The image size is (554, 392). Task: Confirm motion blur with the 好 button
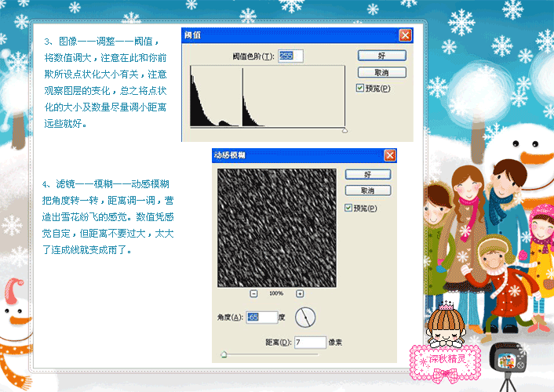(x=366, y=174)
